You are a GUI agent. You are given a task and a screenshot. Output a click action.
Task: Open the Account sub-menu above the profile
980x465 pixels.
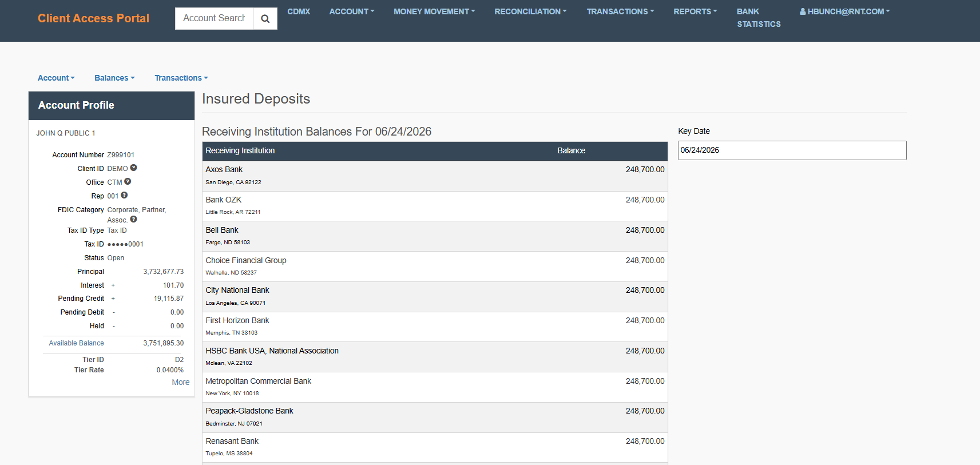(56, 78)
